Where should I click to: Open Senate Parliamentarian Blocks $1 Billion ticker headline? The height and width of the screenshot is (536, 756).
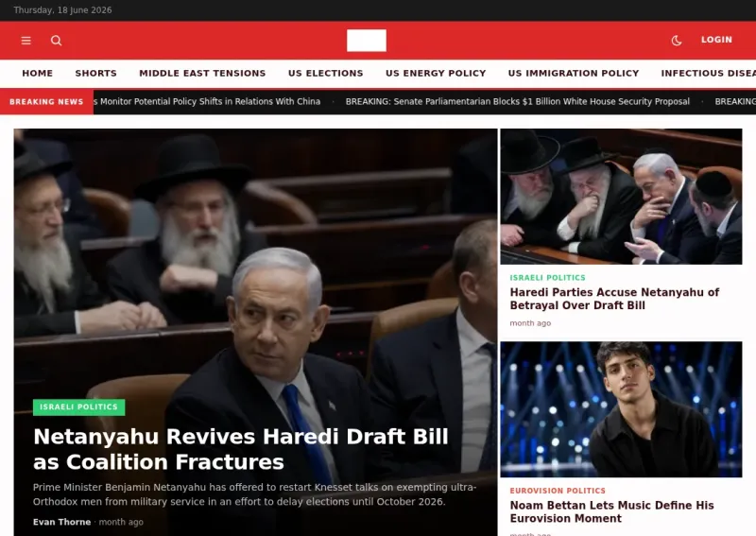coord(517,102)
